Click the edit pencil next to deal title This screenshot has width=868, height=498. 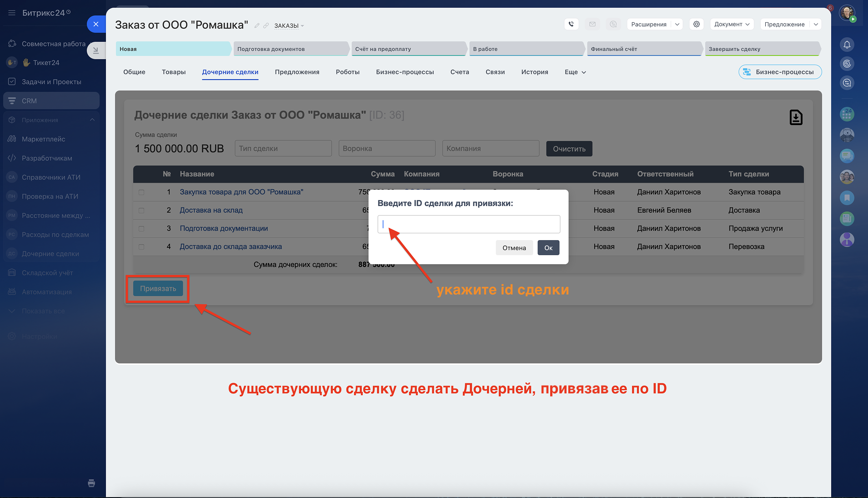coord(257,25)
